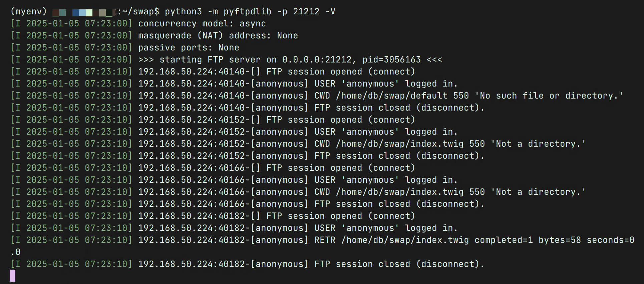This screenshot has width=644, height=284.
Task: Click the "passive ports: None" log text
Action: point(189,47)
